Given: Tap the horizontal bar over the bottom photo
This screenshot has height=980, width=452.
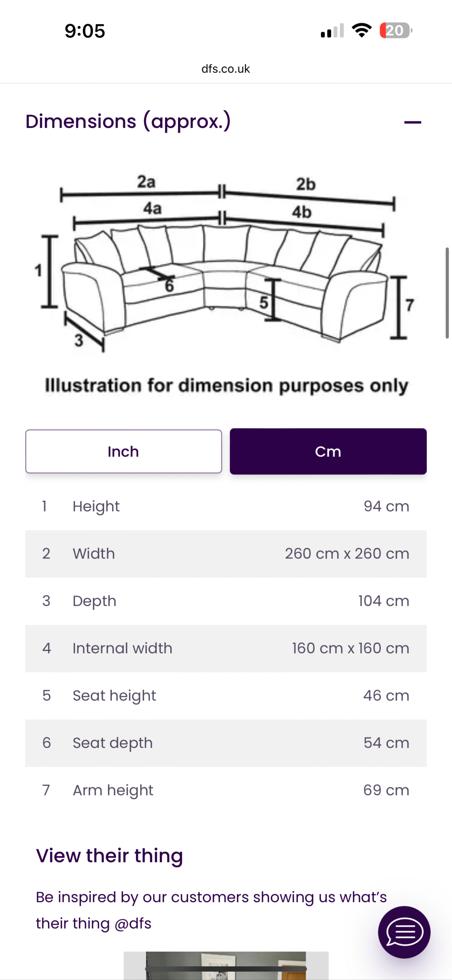Looking at the screenshot, I should [x=226, y=969].
